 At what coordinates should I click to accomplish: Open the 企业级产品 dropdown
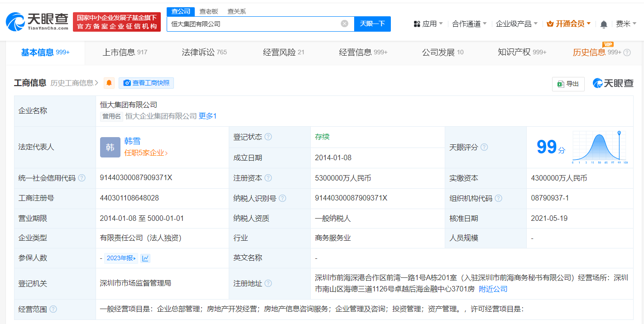tap(515, 23)
